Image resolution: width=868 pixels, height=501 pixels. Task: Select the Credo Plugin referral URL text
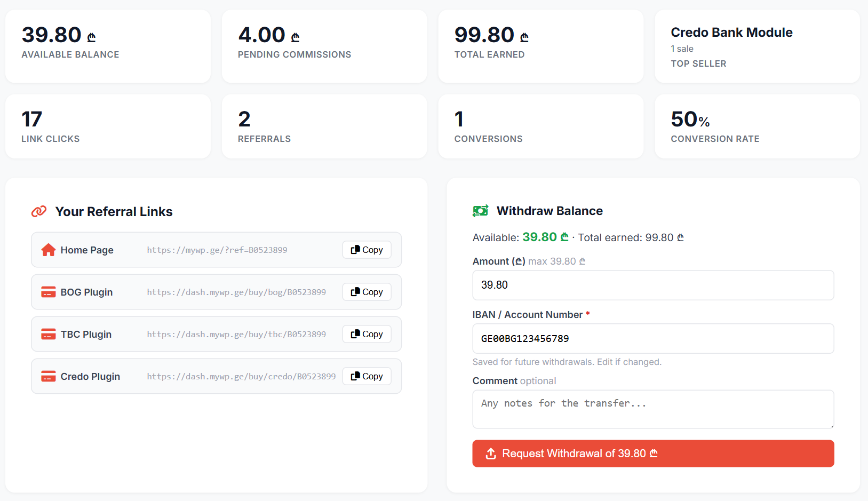click(x=241, y=376)
